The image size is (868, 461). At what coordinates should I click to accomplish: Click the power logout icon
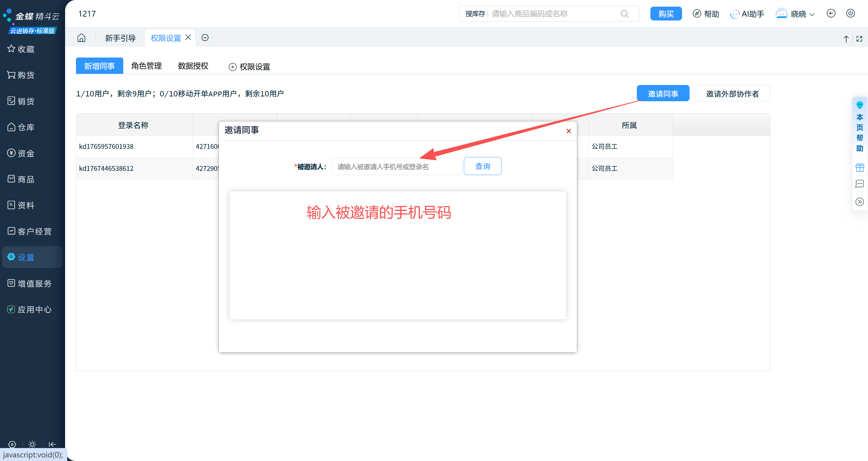tap(851, 14)
